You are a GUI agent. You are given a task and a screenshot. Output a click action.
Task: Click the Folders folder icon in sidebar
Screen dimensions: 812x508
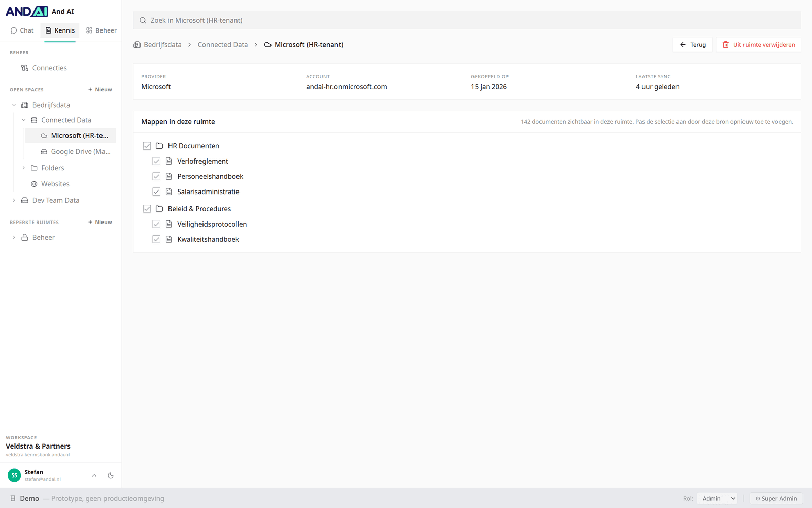pos(34,168)
